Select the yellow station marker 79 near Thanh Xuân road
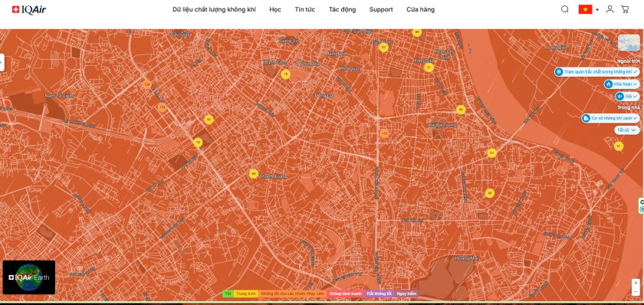 (198, 143)
